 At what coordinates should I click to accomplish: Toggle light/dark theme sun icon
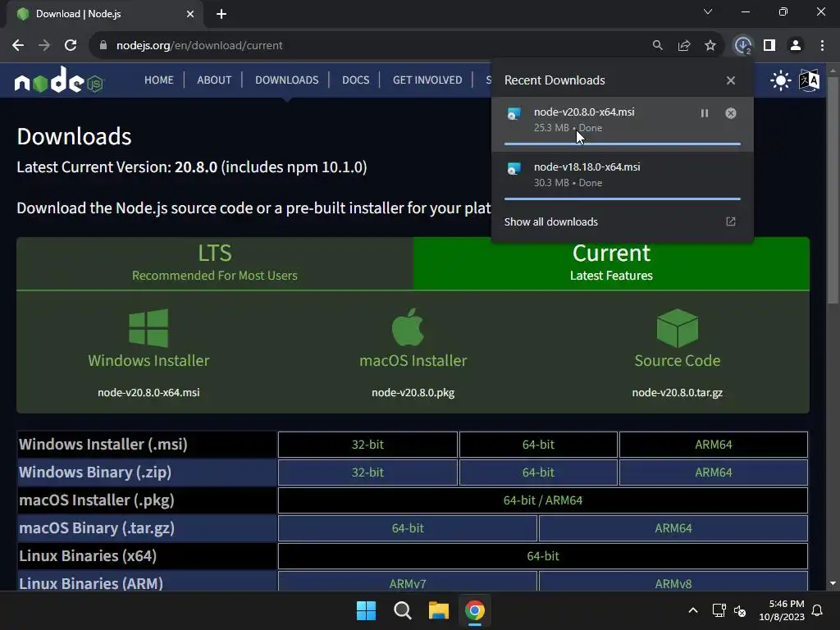pyautogui.click(x=781, y=80)
